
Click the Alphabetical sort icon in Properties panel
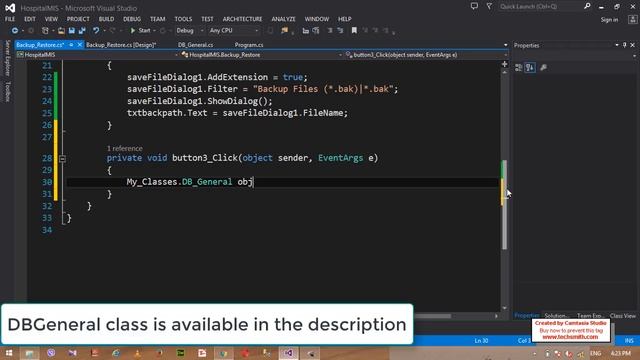click(x=530, y=68)
